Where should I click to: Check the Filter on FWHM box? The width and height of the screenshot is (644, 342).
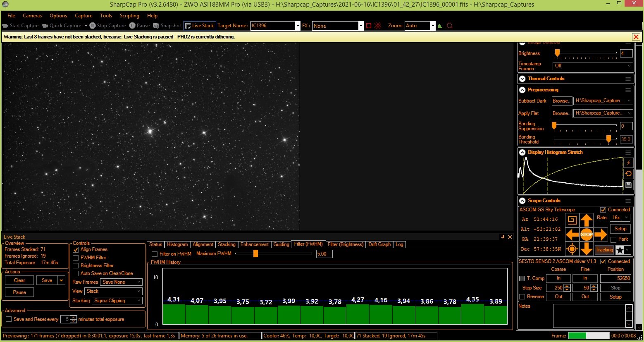[x=155, y=254]
